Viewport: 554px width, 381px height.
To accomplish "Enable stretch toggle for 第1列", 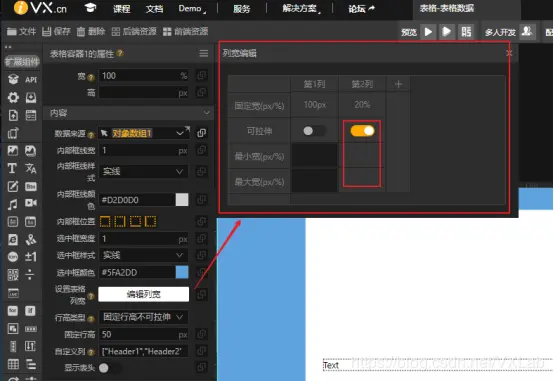I will click(313, 131).
